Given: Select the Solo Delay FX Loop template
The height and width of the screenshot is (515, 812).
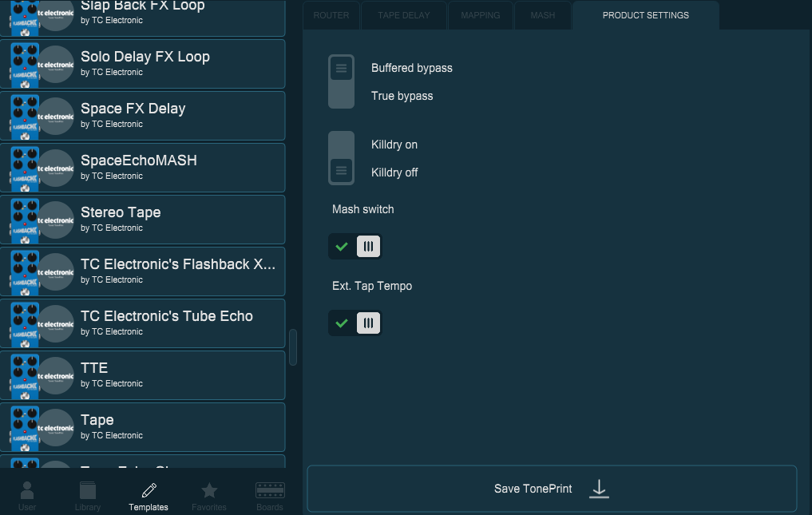Looking at the screenshot, I should click(x=142, y=64).
